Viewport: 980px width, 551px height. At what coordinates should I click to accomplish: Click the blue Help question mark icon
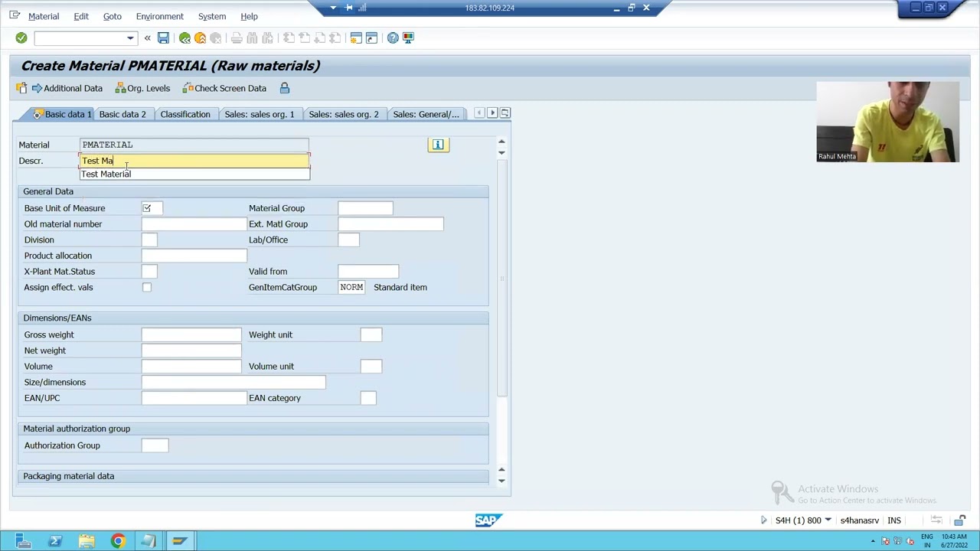(x=393, y=37)
